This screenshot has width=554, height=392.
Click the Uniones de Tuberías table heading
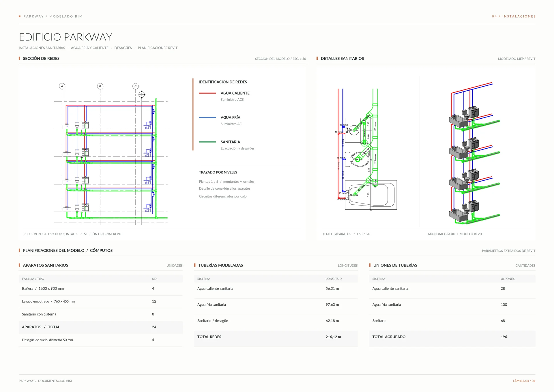pos(395,265)
